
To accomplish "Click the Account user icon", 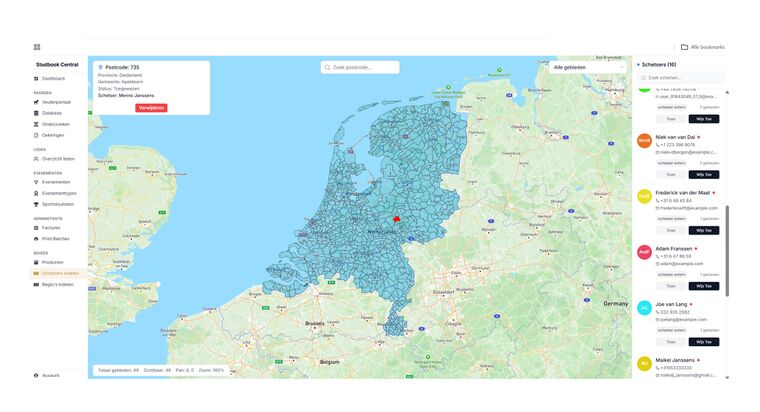I will tap(36, 376).
